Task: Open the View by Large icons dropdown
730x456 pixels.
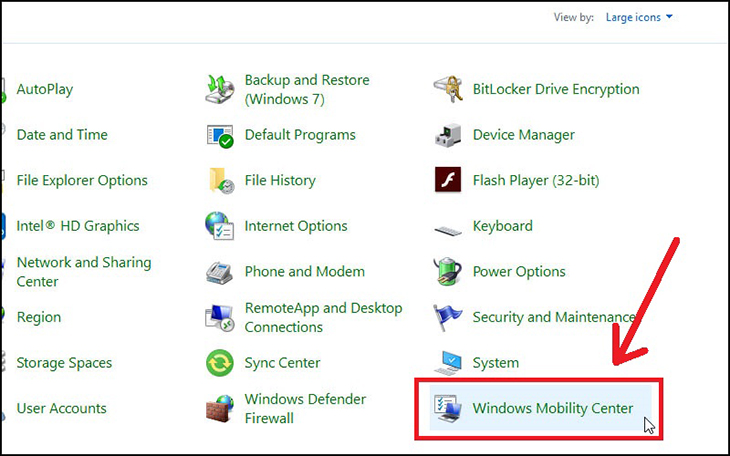Action: tap(639, 17)
